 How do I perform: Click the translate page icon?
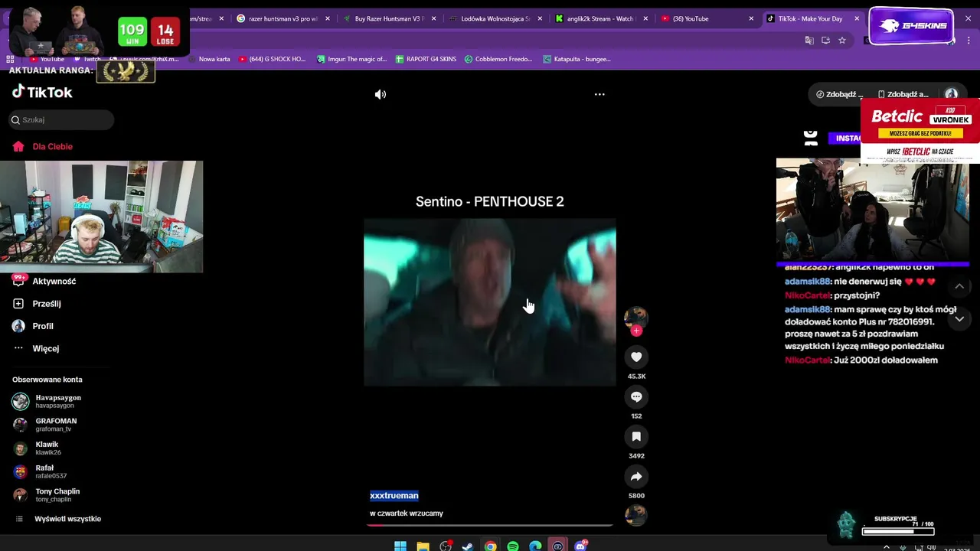click(x=809, y=40)
